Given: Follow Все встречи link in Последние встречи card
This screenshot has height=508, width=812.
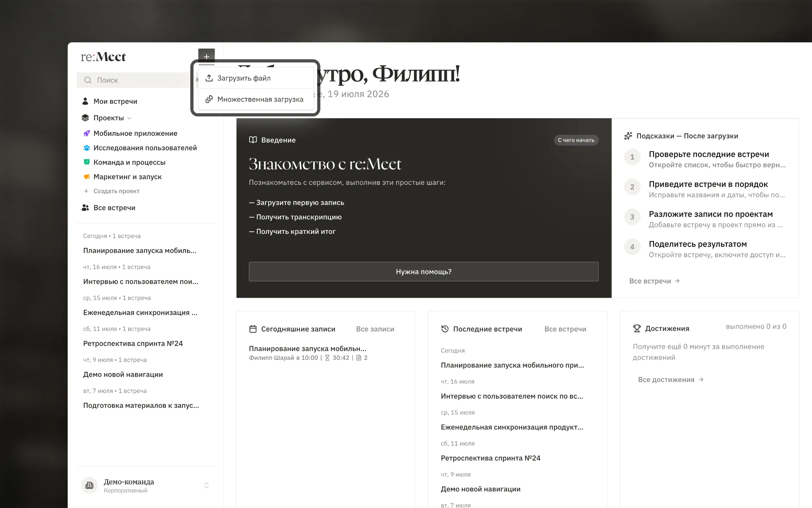Looking at the screenshot, I should pos(565,329).
